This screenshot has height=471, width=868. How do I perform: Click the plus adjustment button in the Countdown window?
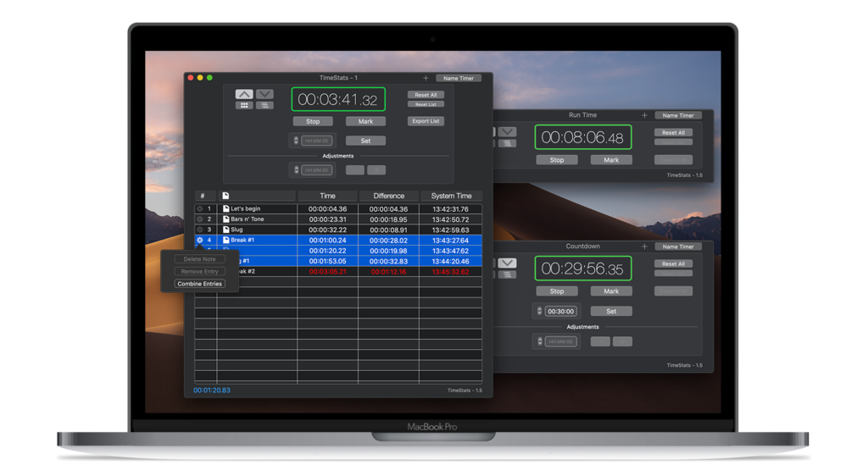pyautogui.click(x=622, y=341)
